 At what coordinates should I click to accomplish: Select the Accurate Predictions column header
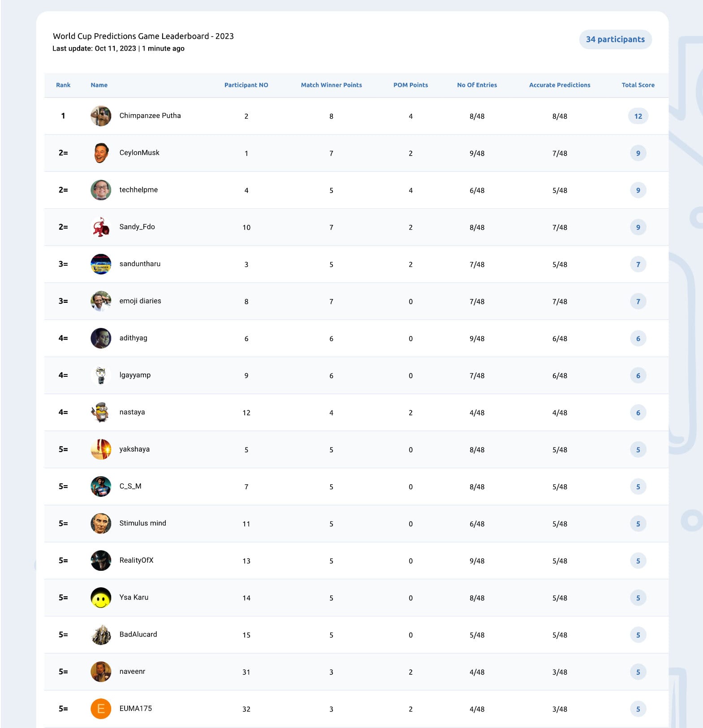[560, 85]
